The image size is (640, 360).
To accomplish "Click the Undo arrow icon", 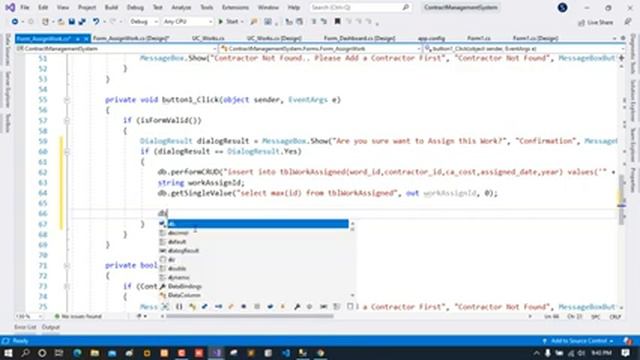I will 96,22.
